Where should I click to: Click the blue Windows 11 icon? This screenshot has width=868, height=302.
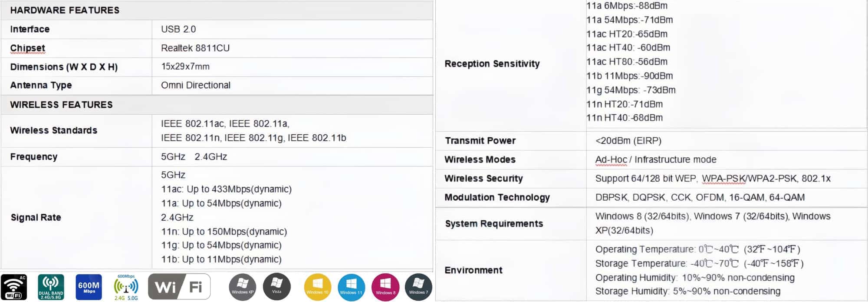click(x=351, y=287)
